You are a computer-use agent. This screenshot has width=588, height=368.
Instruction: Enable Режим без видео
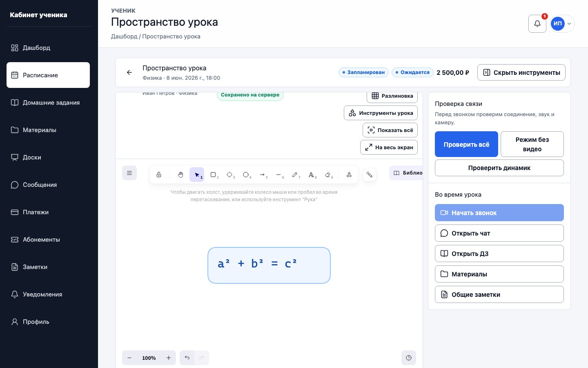532,144
